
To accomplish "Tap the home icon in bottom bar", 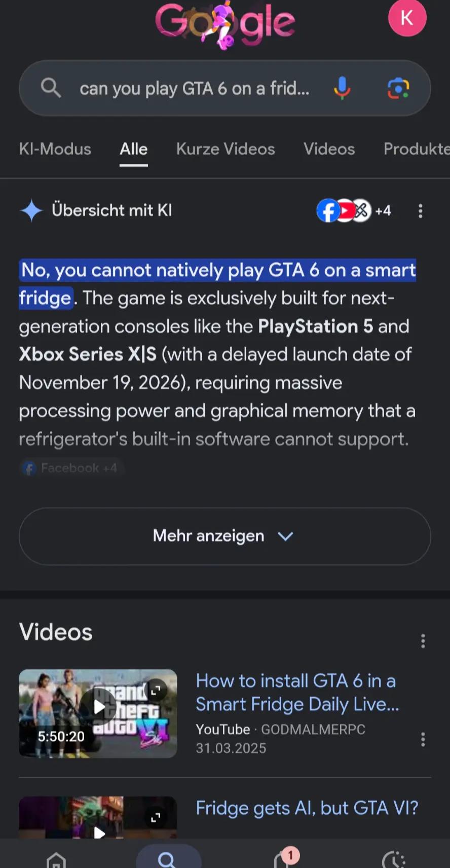I will (x=56, y=859).
